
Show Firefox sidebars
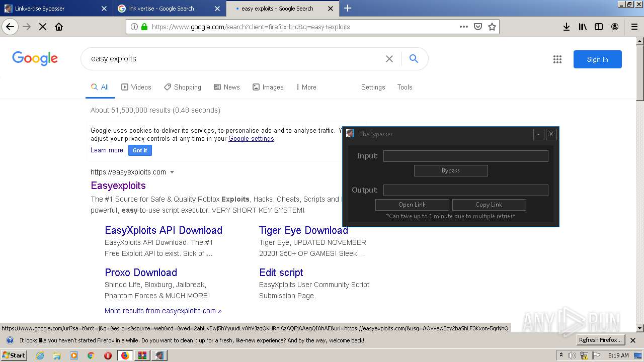(599, 27)
